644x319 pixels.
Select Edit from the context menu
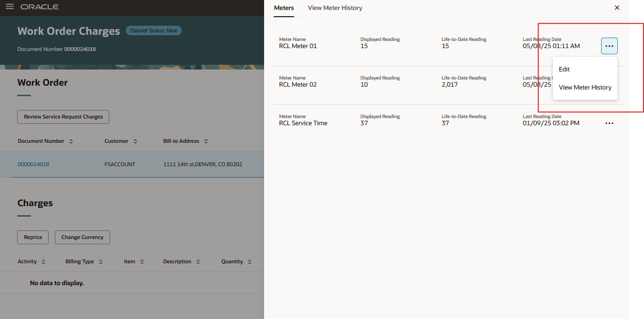click(x=564, y=69)
